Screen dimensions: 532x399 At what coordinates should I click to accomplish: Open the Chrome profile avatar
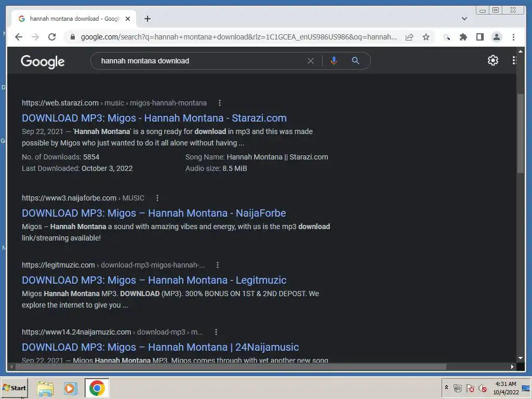point(497,37)
